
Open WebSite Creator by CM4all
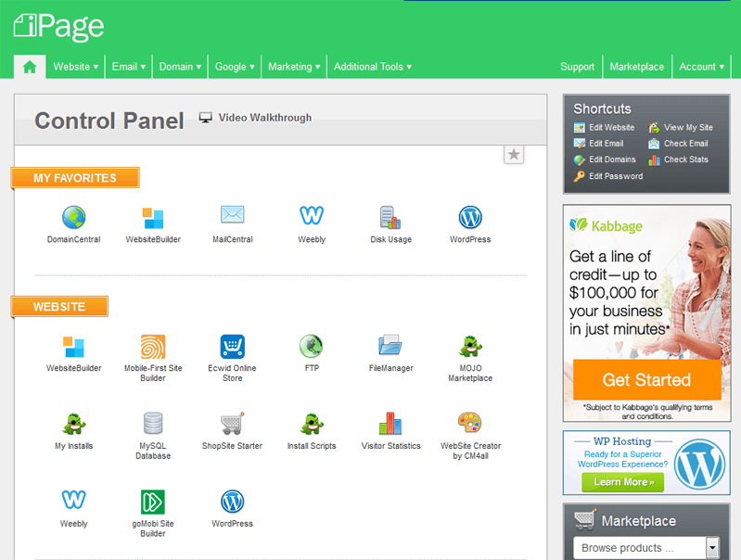(470, 436)
